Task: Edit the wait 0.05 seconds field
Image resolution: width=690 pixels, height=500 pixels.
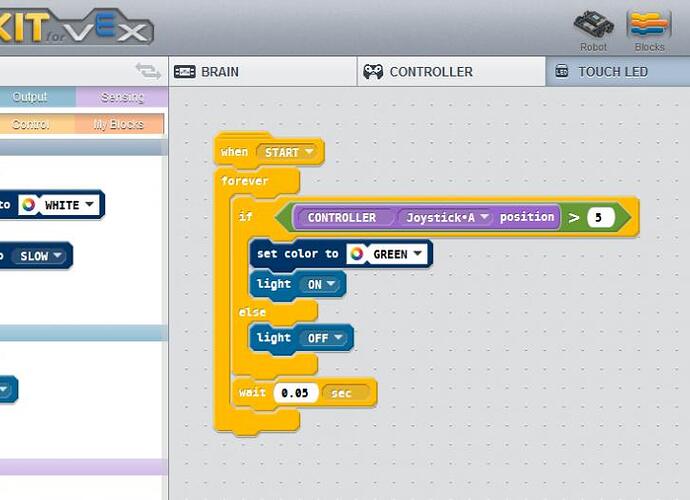Action: tap(295, 393)
